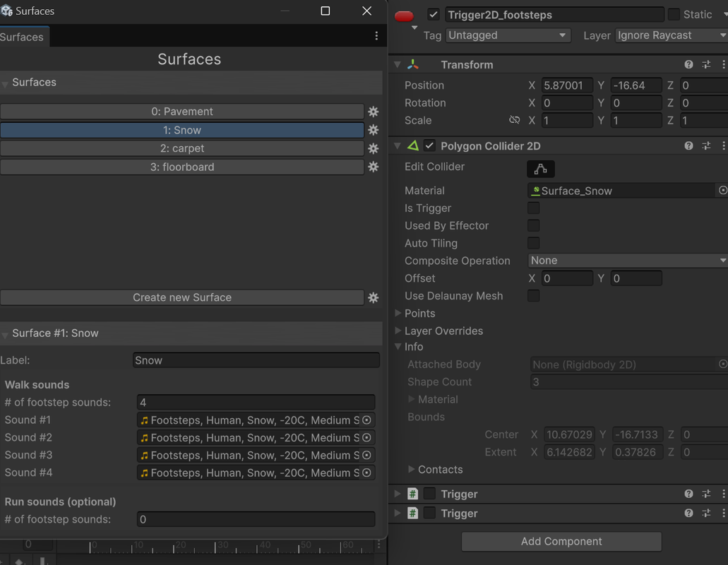Select the 3: floorboard surface
Image resolution: width=728 pixels, height=565 pixels.
[x=182, y=167]
